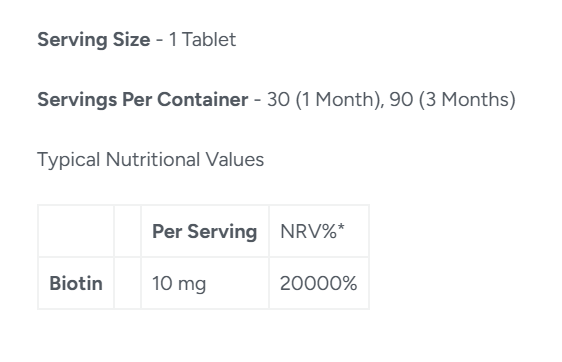Click the word Typical
The image size is (562, 362).
click(69, 160)
